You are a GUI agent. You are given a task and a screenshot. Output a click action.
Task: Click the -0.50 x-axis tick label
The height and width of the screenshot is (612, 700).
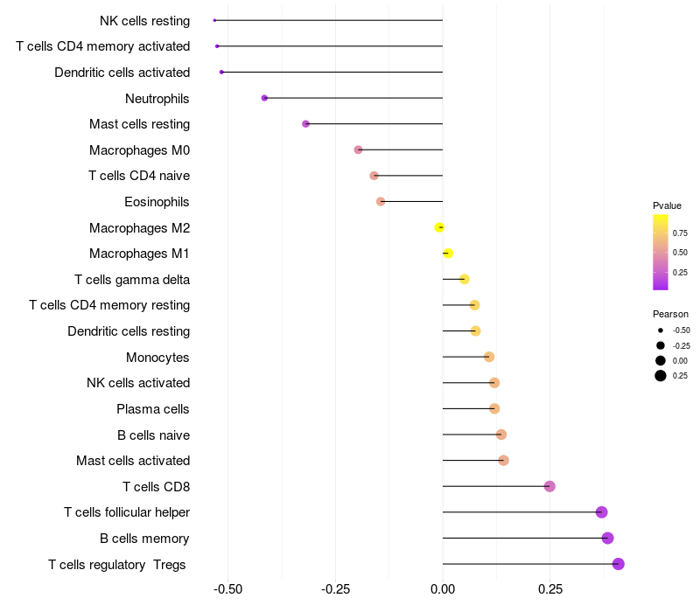[x=227, y=589]
